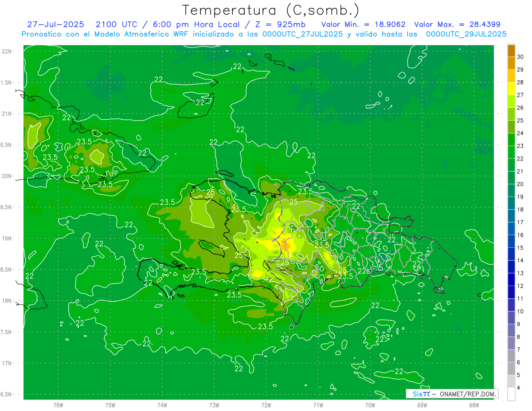532x411 pixels.
Task: Click the "74W" longitude axis label
Action: [x=162, y=405]
